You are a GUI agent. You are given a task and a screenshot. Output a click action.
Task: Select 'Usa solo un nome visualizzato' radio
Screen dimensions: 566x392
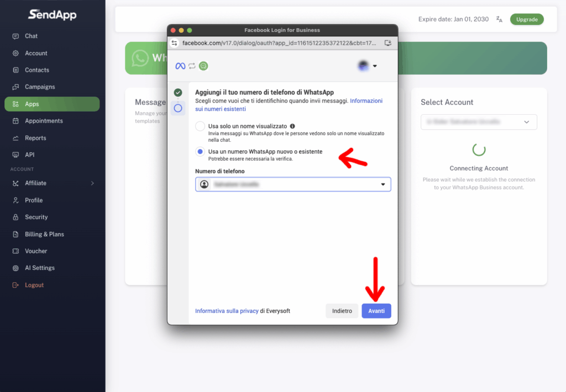click(200, 126)
